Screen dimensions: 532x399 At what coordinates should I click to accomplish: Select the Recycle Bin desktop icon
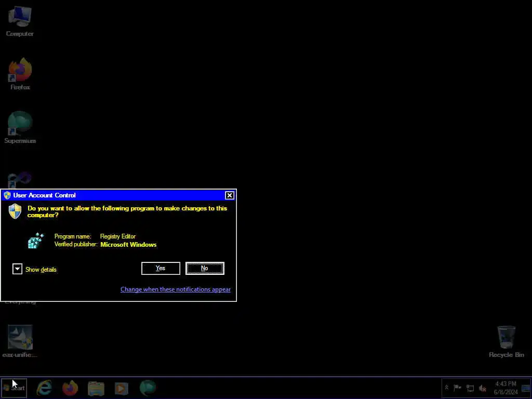(x=506, y=341)
